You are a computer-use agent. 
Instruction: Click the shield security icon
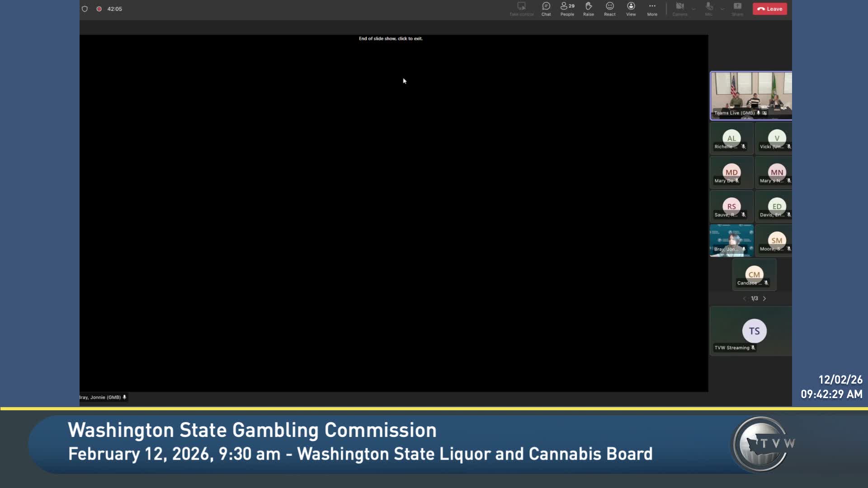(85, 9)
